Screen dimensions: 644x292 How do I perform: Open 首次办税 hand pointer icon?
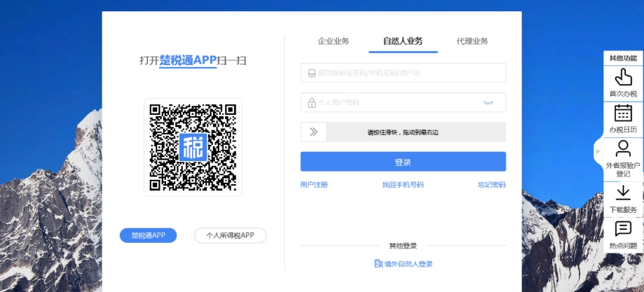pos(623,77)
